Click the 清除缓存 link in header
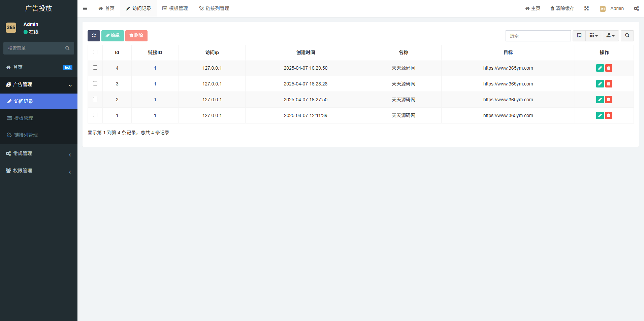644x321 pixels. pos(562,8)
